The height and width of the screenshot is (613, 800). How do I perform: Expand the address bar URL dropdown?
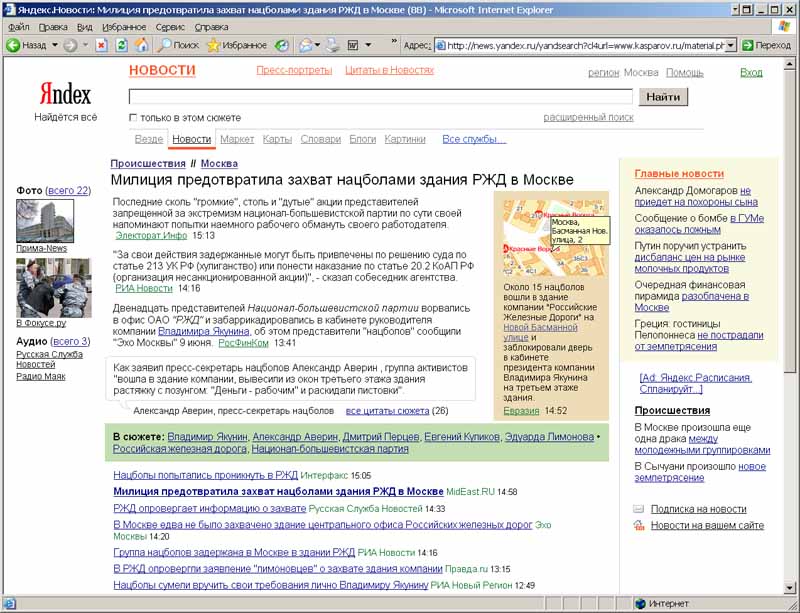coord(730,45)
